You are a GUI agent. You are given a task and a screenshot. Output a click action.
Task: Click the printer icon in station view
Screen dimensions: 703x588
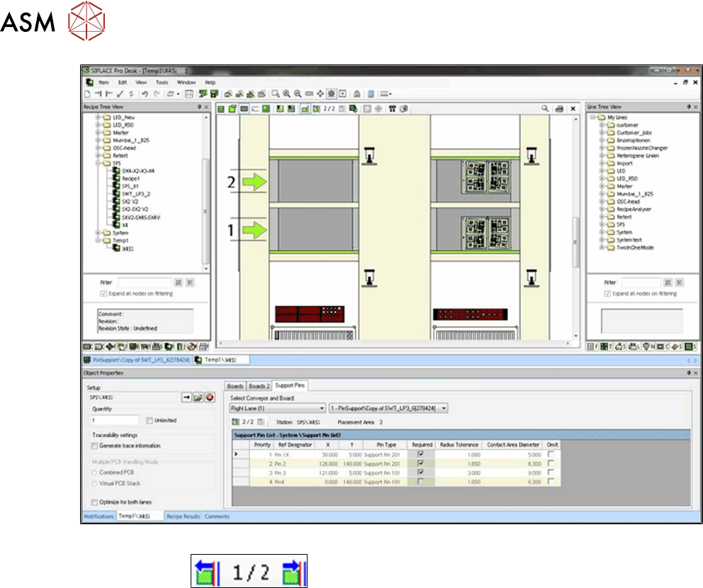click(559, 108)
